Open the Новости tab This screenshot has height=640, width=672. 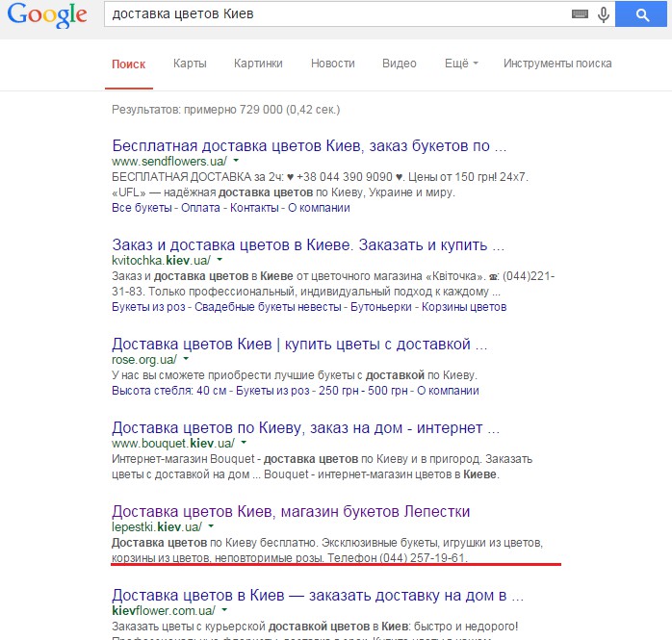tap(333, 64)
